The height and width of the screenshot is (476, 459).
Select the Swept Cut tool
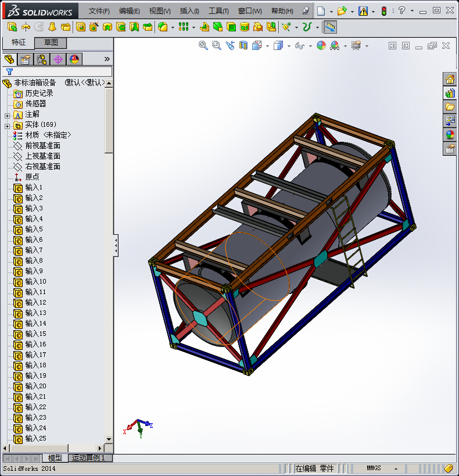coord(120,27)
